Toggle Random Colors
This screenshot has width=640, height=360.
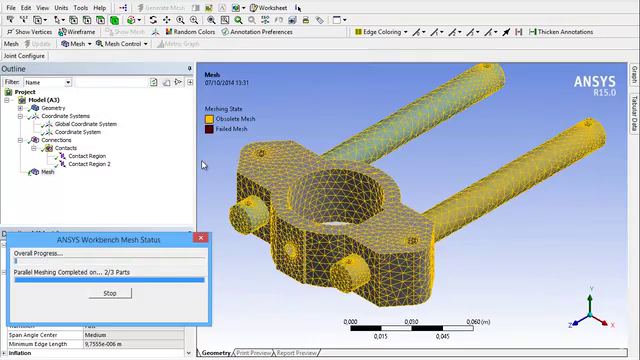tap(190, 32)
